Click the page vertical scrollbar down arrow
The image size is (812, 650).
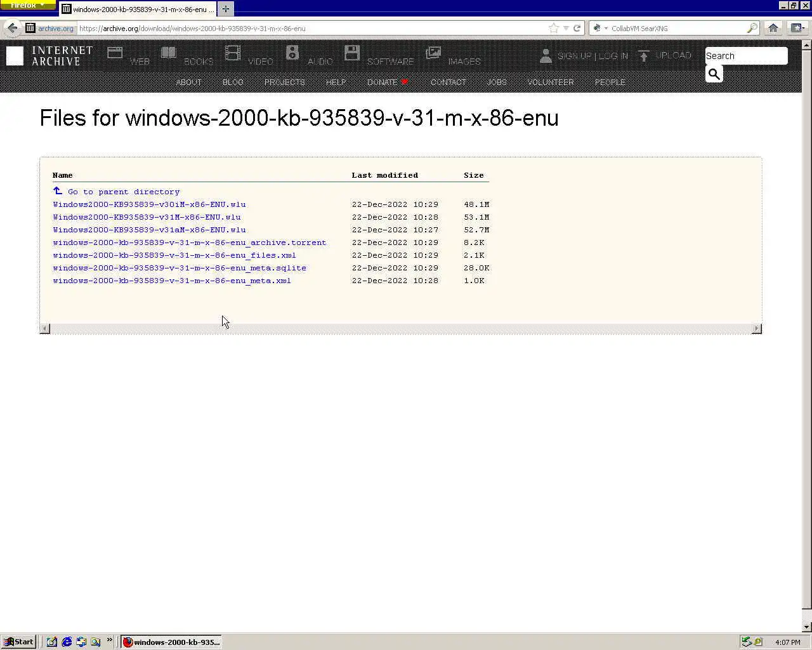tap(807, 627)
